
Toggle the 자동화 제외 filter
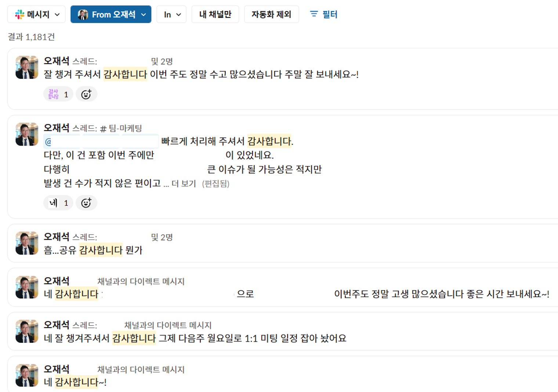point(271,15)
